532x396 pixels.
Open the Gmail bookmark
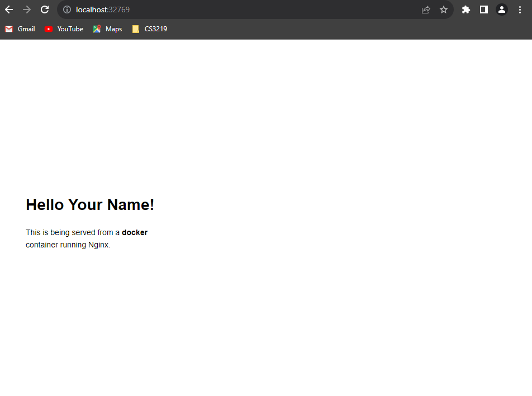20,29
